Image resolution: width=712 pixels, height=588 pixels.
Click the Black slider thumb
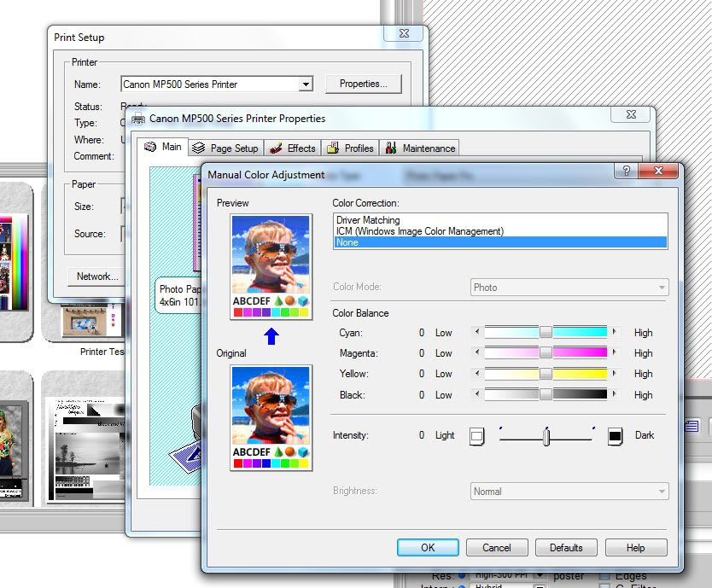point(546,394)
